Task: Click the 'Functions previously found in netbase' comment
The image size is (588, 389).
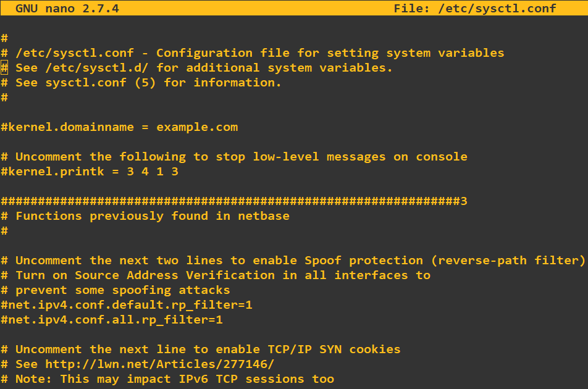Action: click(x=152, y=216)
